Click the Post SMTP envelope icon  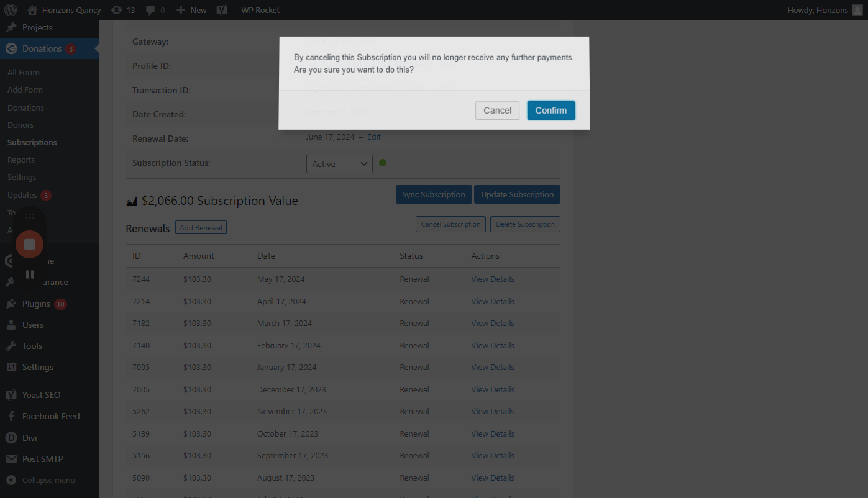11,459
